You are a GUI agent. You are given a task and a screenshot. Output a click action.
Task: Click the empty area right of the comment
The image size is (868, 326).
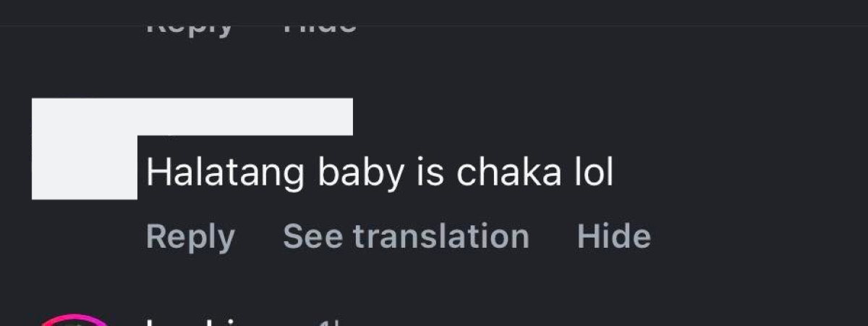pos(738,173)
